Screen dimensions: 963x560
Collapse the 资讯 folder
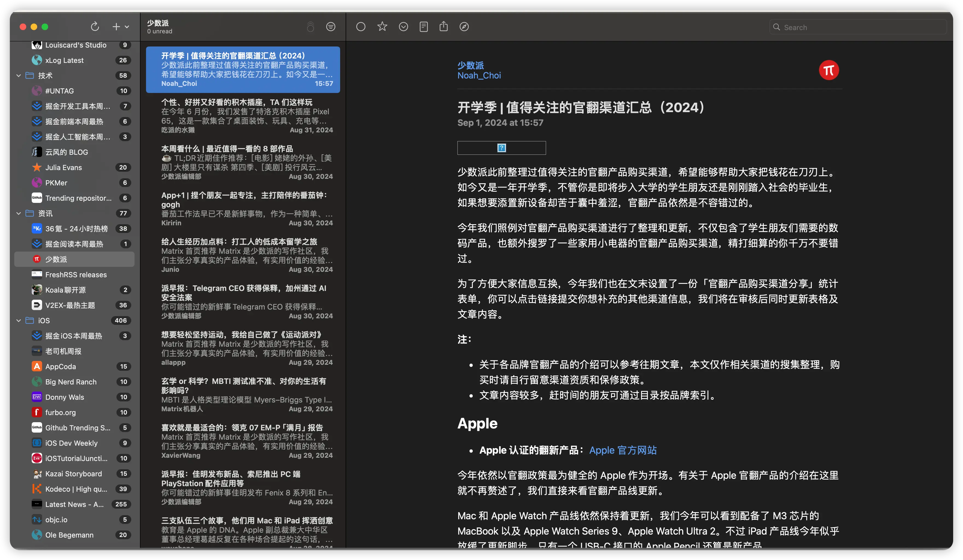coord(18,213)
